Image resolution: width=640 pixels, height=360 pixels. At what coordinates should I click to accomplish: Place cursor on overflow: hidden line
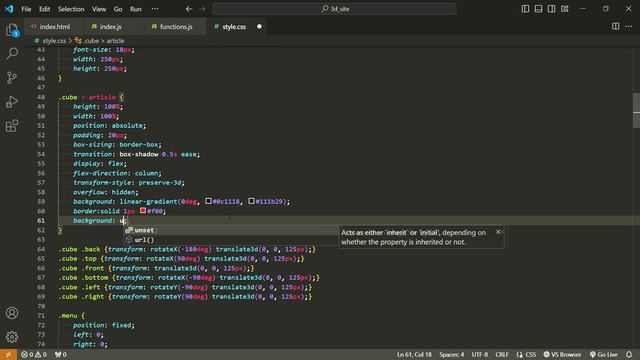click(106, 192)
